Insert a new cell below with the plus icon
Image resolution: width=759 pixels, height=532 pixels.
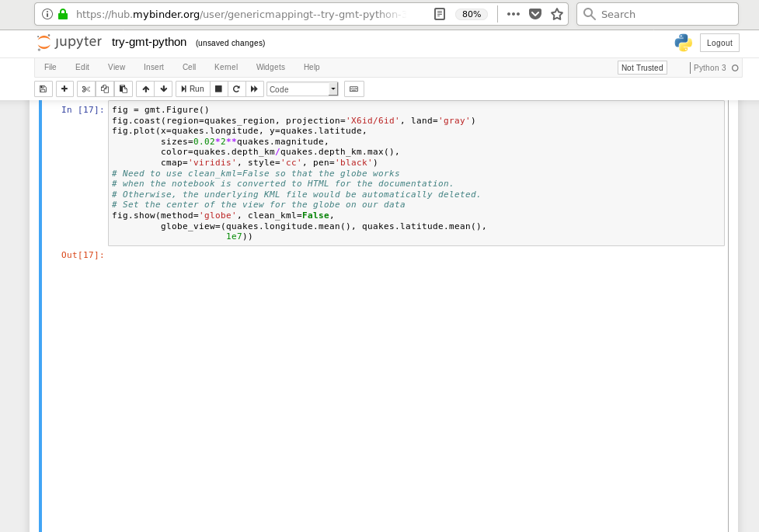pyautogui.click(x=64, y=89)
